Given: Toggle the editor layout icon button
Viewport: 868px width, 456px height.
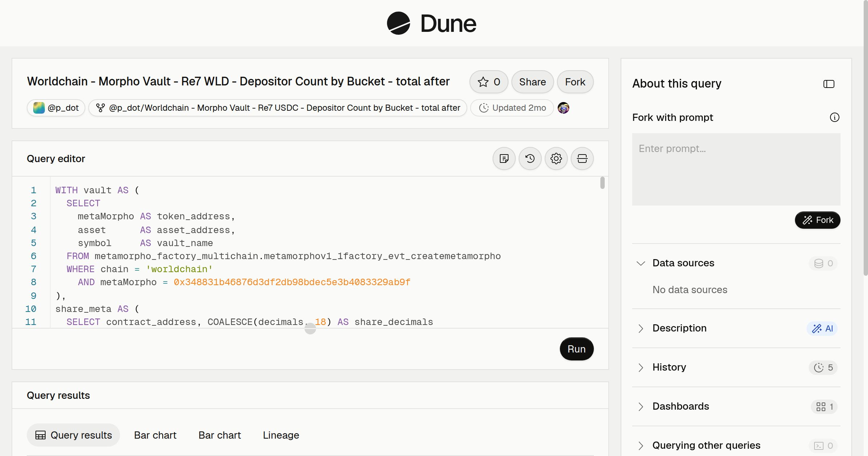Looking at the screenshot, I should (582, 159).
